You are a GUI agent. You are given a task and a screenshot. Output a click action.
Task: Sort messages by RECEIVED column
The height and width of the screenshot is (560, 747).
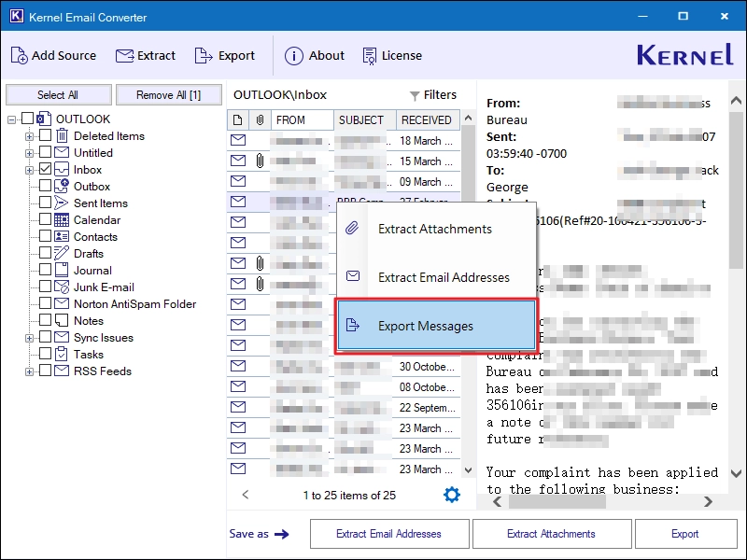tap(428, 120)
